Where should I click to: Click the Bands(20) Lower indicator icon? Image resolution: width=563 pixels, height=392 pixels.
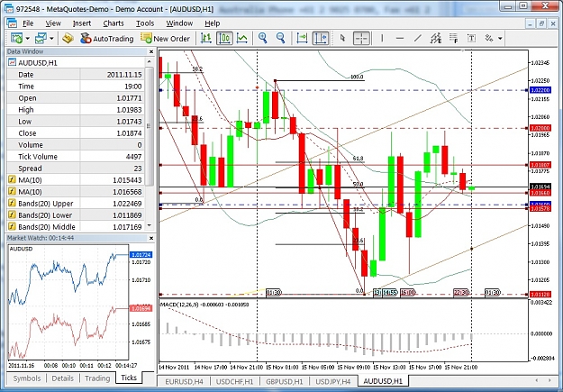(x=12, y=215)
